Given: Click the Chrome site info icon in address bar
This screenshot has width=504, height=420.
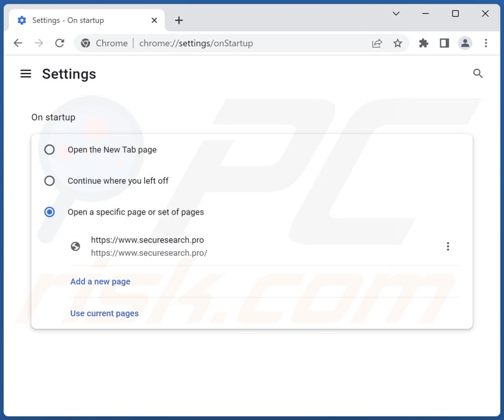Looking at the screenshot, I should click(85, 43).
